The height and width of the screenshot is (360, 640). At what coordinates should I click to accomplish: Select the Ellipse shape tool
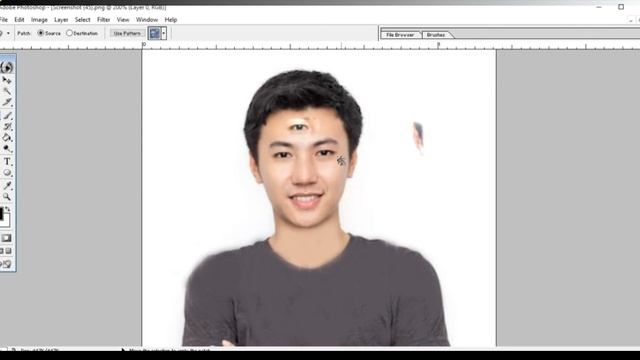[7, 173]
